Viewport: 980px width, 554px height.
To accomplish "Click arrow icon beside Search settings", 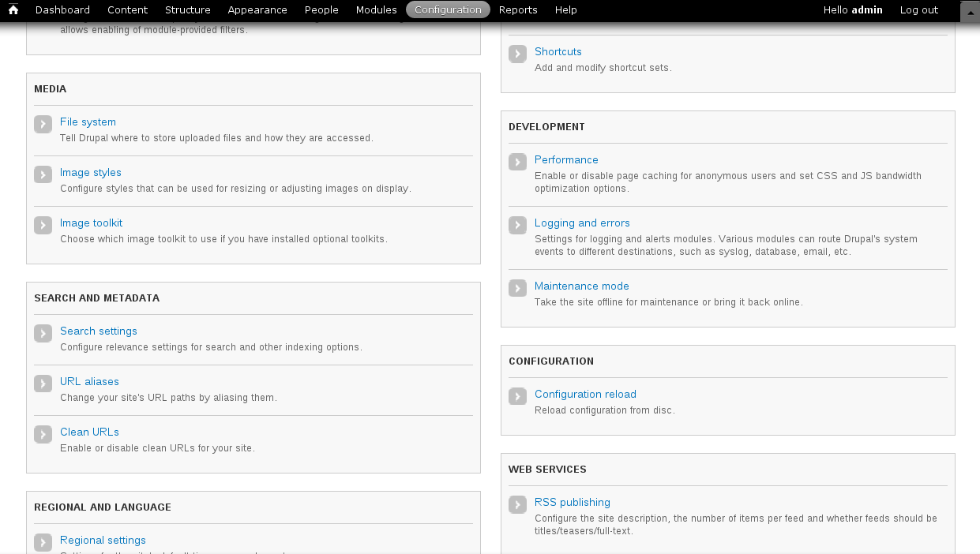I will tap(43, 334).
